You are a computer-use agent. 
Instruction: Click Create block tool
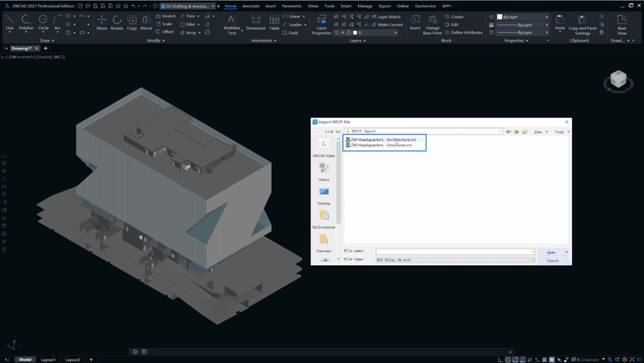[x=454, y=17]
